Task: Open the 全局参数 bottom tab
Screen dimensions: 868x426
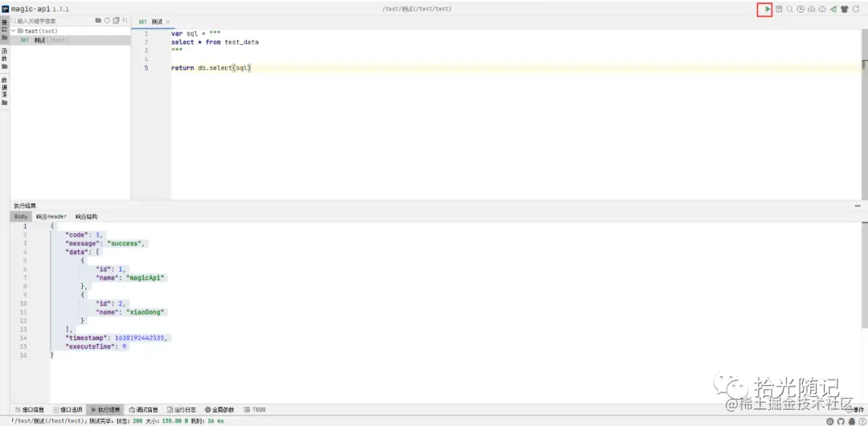Action: click(219, 409)
